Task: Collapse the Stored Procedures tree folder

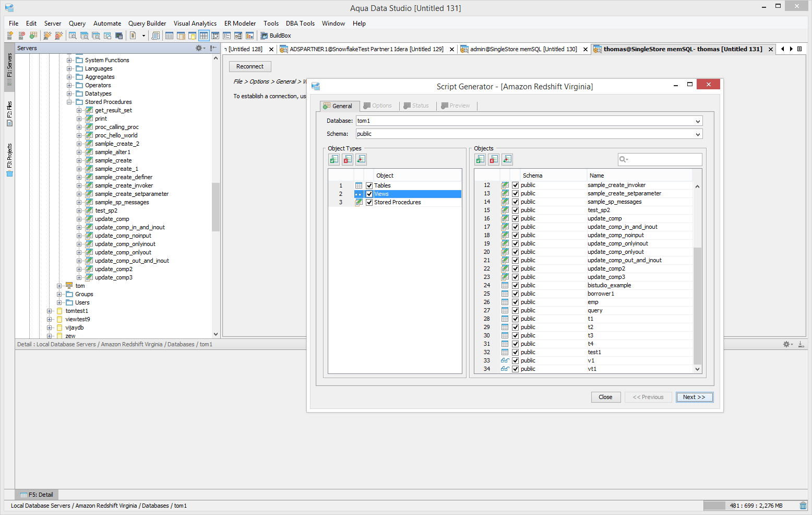Action: coord(69,102)
